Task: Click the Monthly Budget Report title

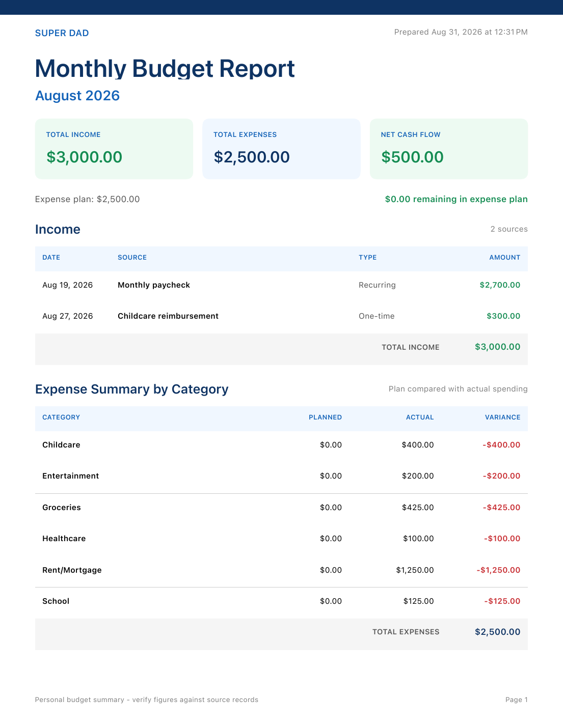Action: point(165,68)
